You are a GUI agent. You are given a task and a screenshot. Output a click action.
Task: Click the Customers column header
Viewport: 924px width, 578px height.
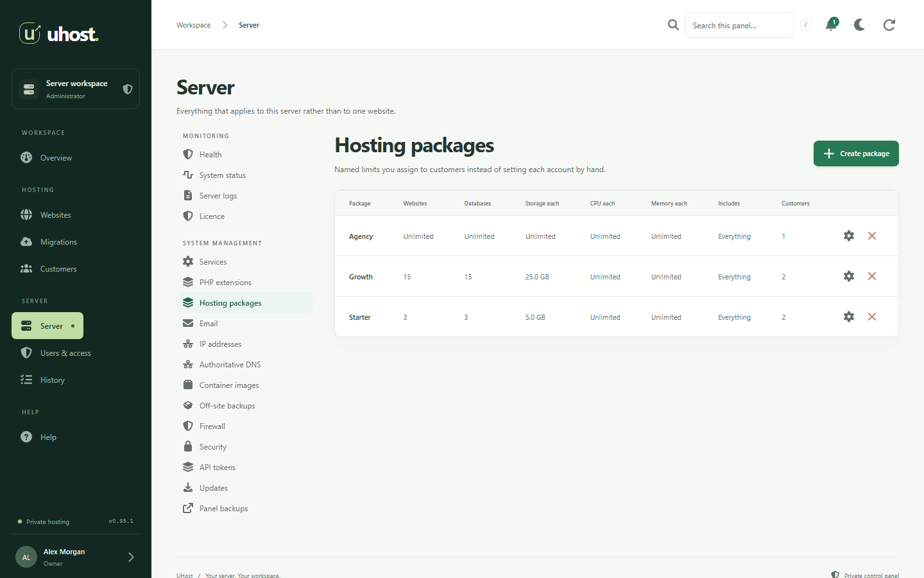click(x=796, y=204)
